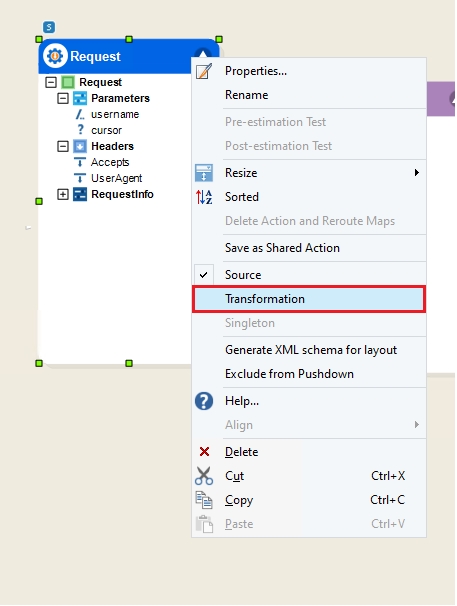This screenshot has height=606, width=457.
Task: Collapse the Headers tree node
Action: click(63, 146)
